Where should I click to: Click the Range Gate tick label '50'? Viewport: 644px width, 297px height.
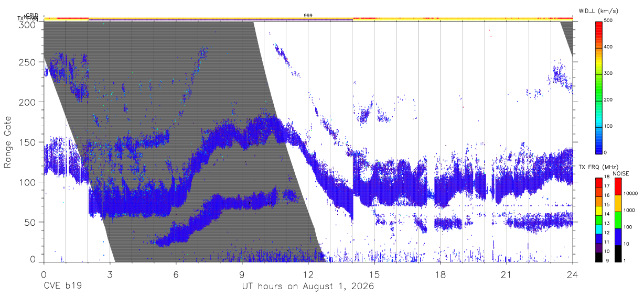click(x=29, y=222)
